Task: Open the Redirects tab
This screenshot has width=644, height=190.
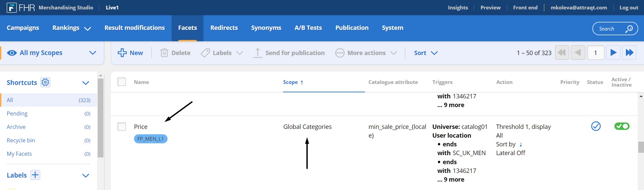Action: coord(224,28)
